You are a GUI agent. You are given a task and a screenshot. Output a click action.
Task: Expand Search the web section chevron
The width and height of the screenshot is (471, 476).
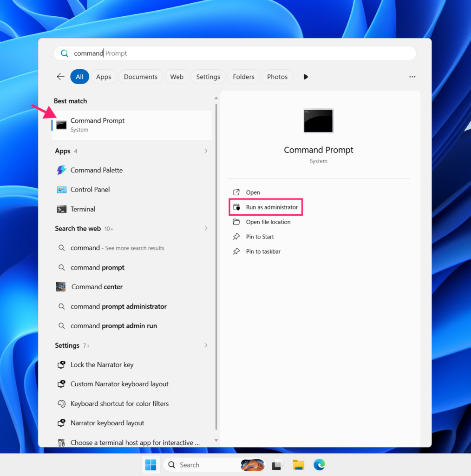(x=206, y=228)
